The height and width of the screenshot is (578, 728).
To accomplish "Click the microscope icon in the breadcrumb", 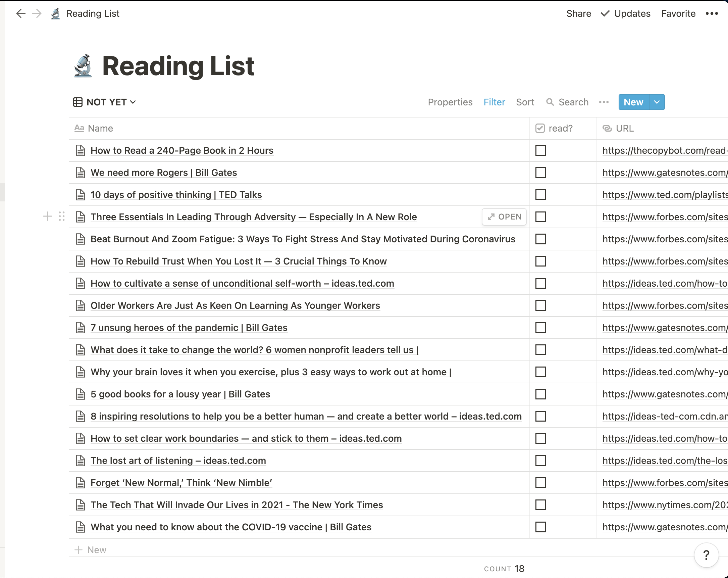I will 56,13.
